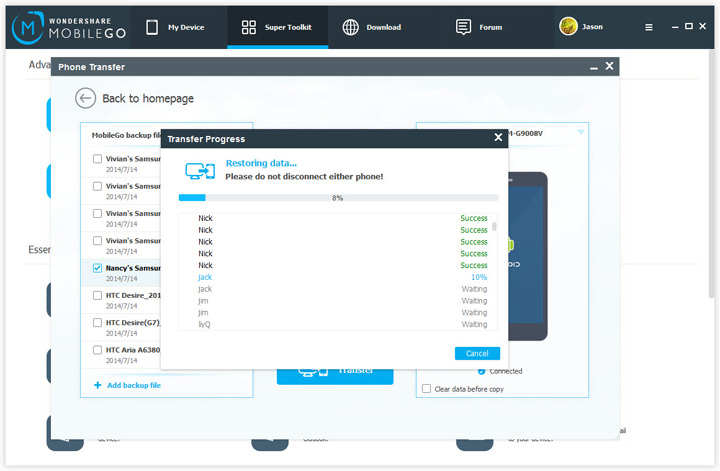The height and width of the screenshot is (471, 720).
Task: Click the Transfer button behind dialog
Action: (x=335, y=376)
